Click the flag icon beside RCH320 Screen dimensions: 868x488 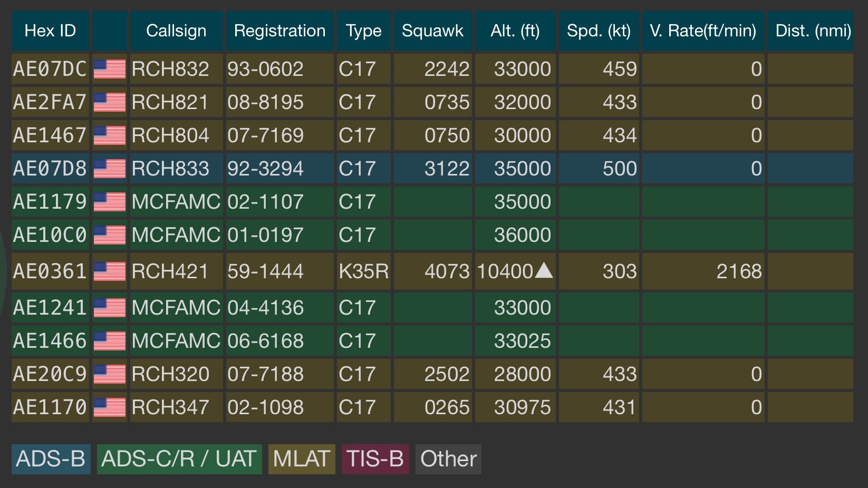click(x=110, y=374)
